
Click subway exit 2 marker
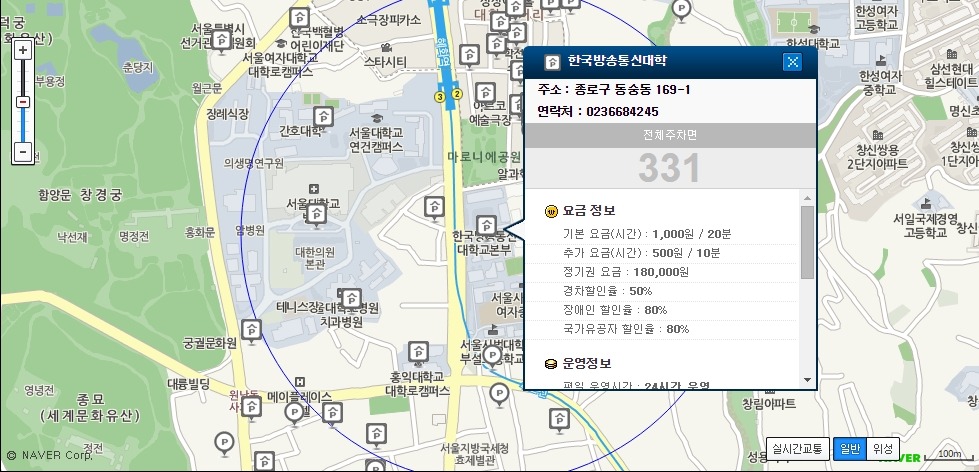(457, 94)
